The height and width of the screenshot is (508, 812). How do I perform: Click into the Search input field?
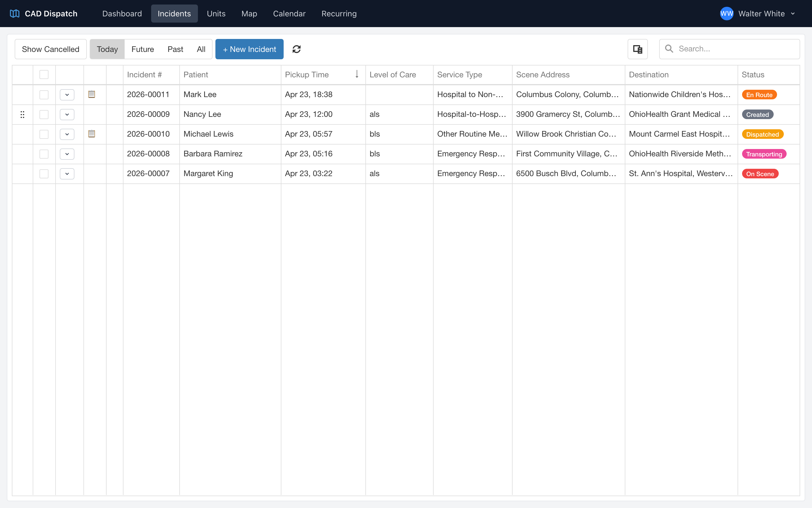729,49
